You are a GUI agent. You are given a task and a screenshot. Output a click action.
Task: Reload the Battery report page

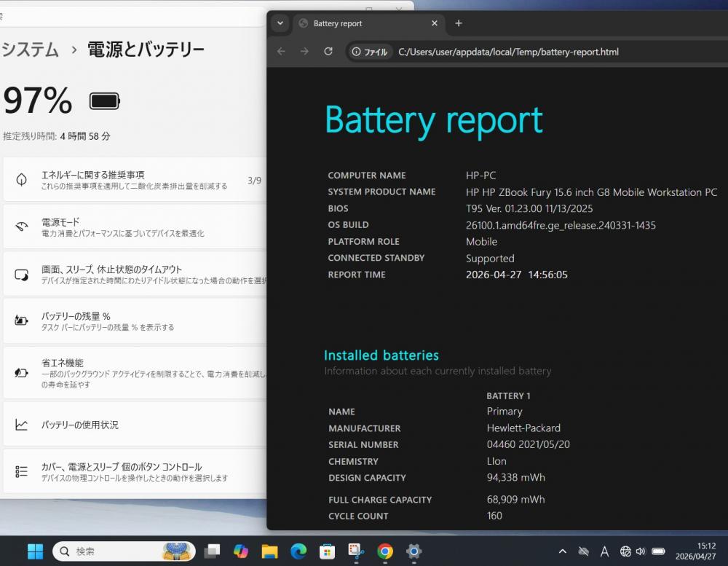pyautogui.click(x=328, y=52)
